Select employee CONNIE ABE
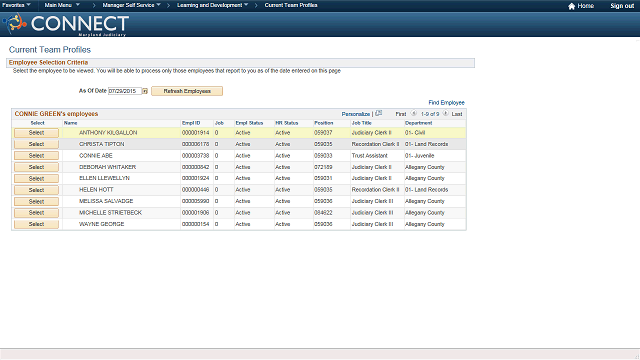 tap(36, 156)
